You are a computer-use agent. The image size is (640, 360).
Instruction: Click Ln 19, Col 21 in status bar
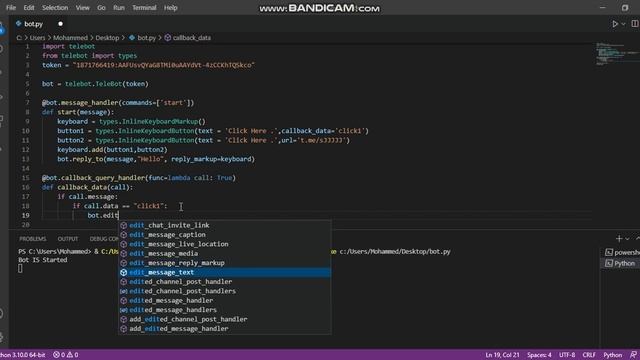(502, 355)
